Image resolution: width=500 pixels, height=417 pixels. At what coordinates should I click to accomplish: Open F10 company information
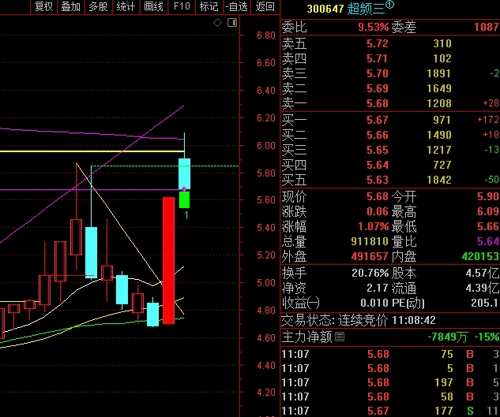point(182,7)
